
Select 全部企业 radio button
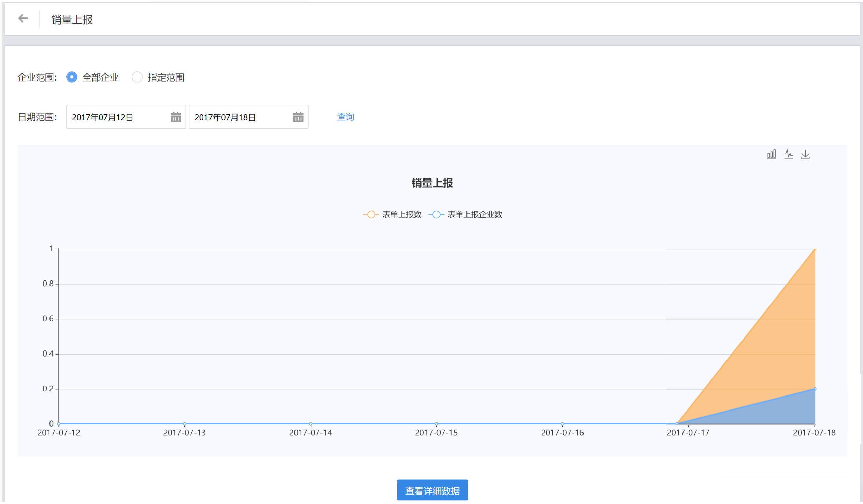coord(72,77)
